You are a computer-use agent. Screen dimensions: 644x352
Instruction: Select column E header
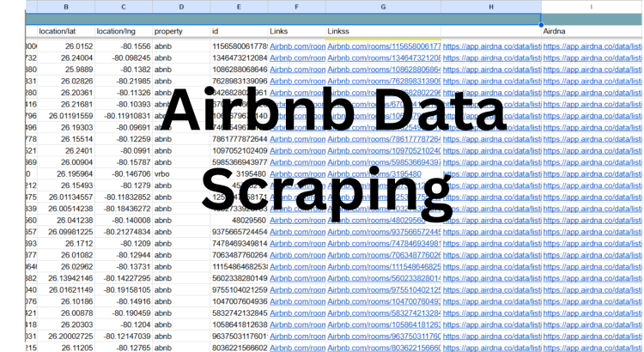[x=239, y=7]
